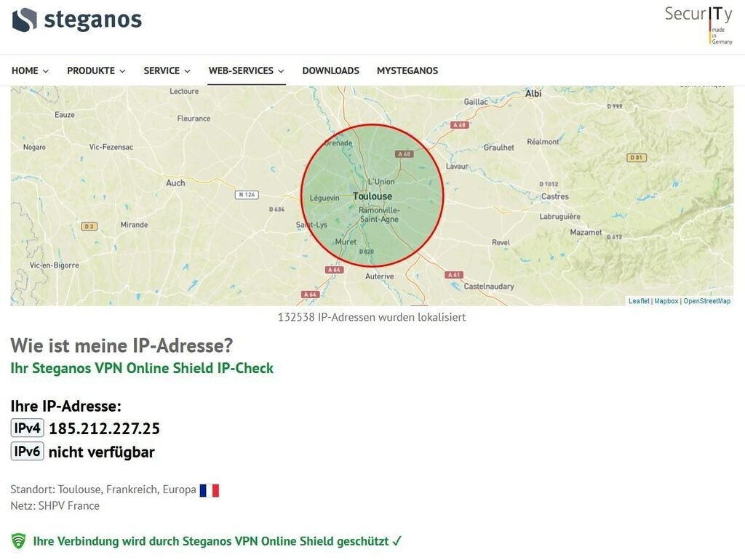Click the A 61 highway marker on map
The width and height of the screenshot is (745, 560).
pyautogui.click(x=453, y=275)
